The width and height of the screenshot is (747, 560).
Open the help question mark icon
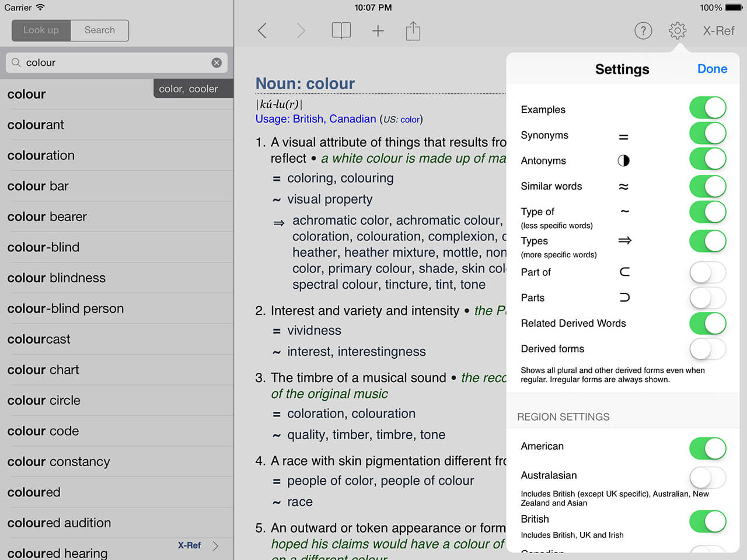pos(643,31)
